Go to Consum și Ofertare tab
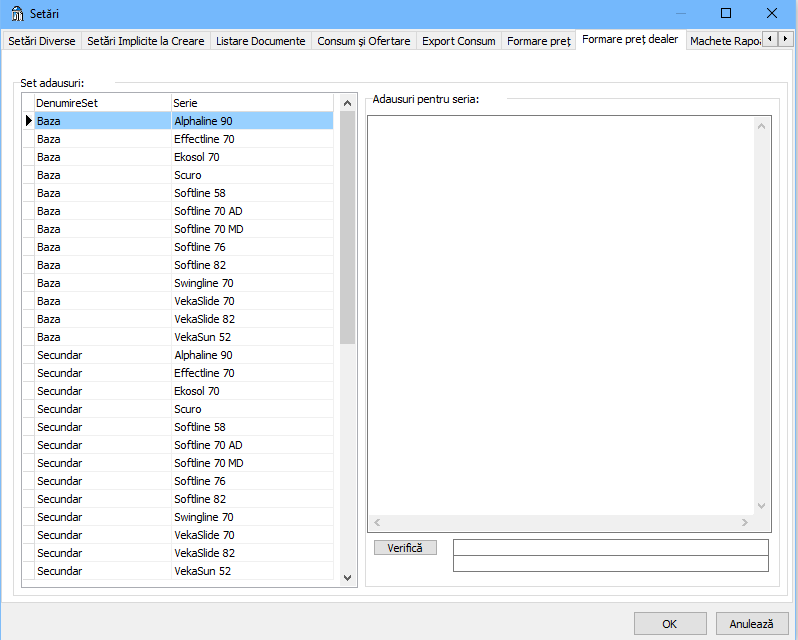This screenshot has height=640, width=798. coord(363,41)
